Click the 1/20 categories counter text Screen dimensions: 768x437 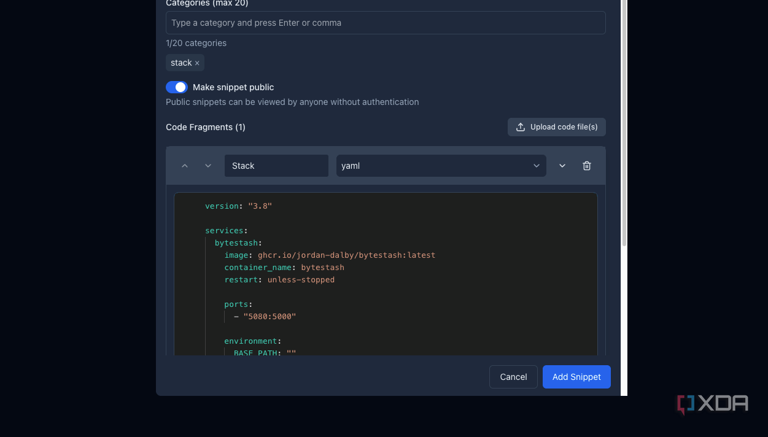point(196,43)
